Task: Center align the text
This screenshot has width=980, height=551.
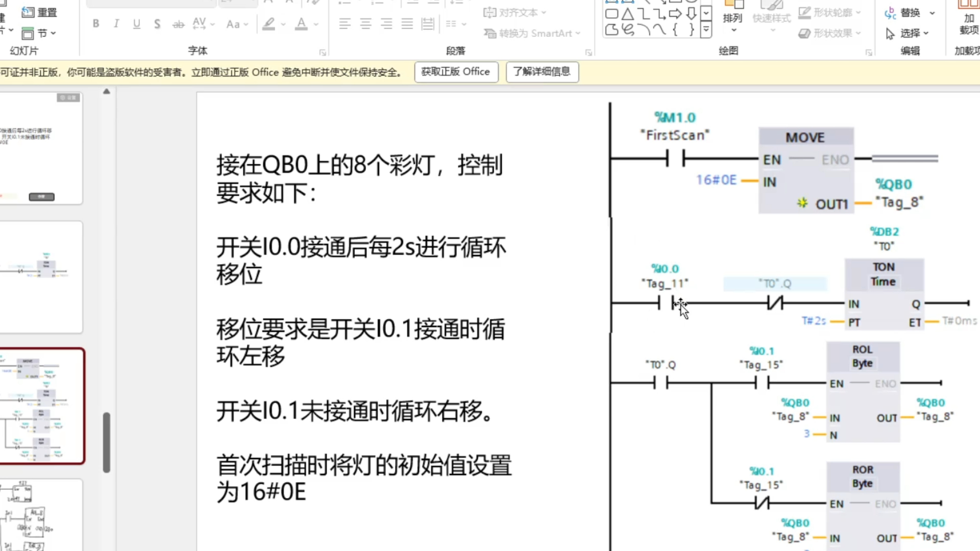Action: coord(365,24)
